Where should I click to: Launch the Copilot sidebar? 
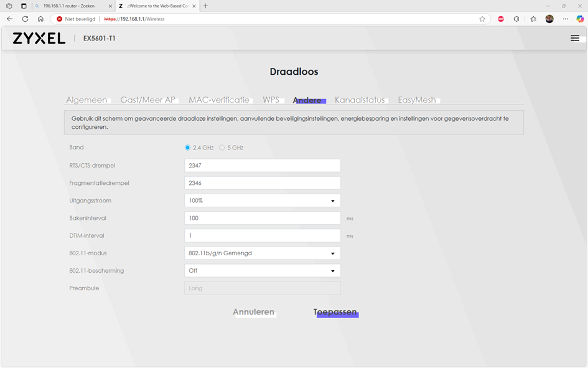coord(580,19)
